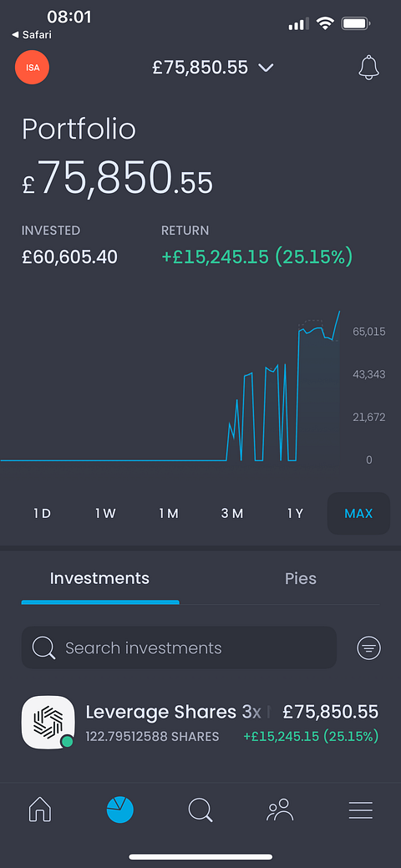Switch to the Pies tab

point(301,579)
